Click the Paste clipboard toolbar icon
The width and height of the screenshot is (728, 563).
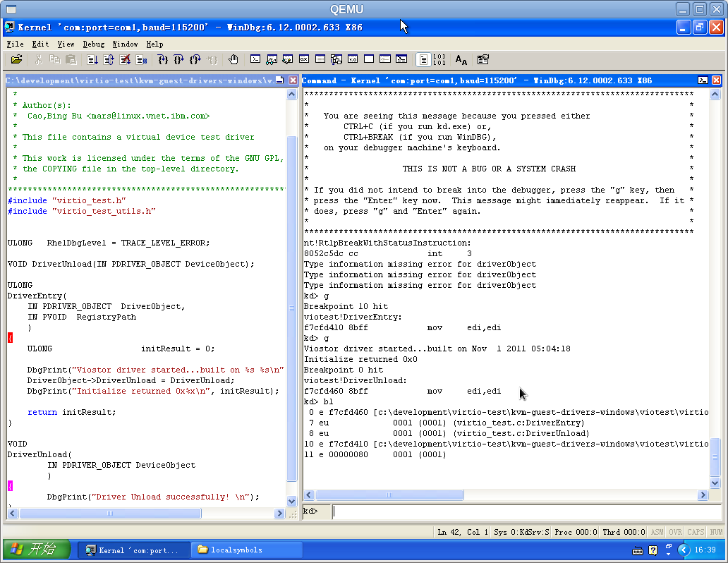(x=71, y=59)
